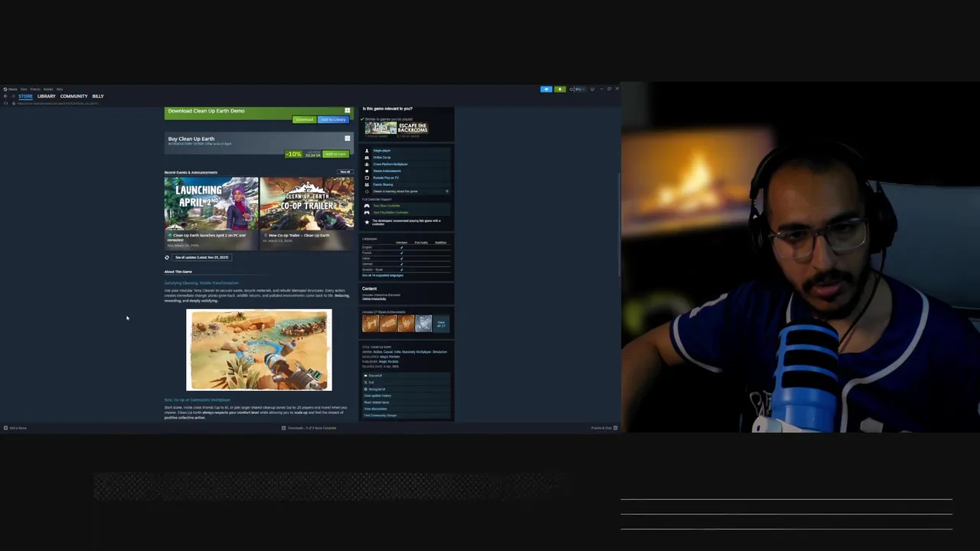Viewport: 980px width, 551px height.
Task: Open Co-op Trailer event thumbnail
Action: [307, 204]
